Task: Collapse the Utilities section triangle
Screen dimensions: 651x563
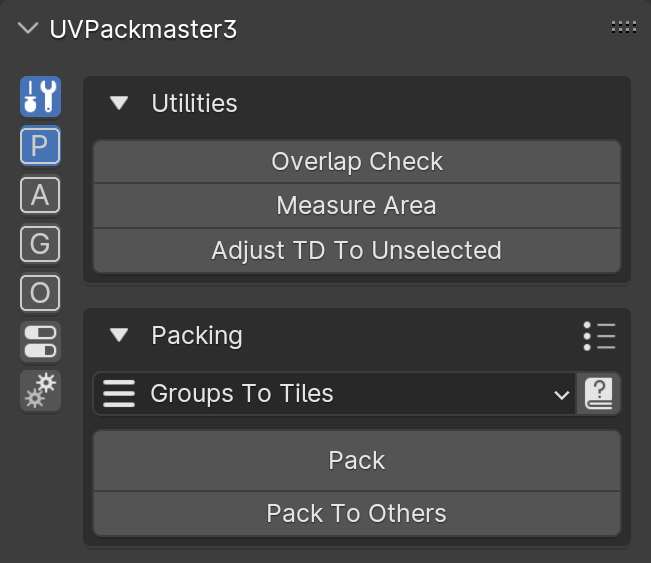Action: coord(119,103)
